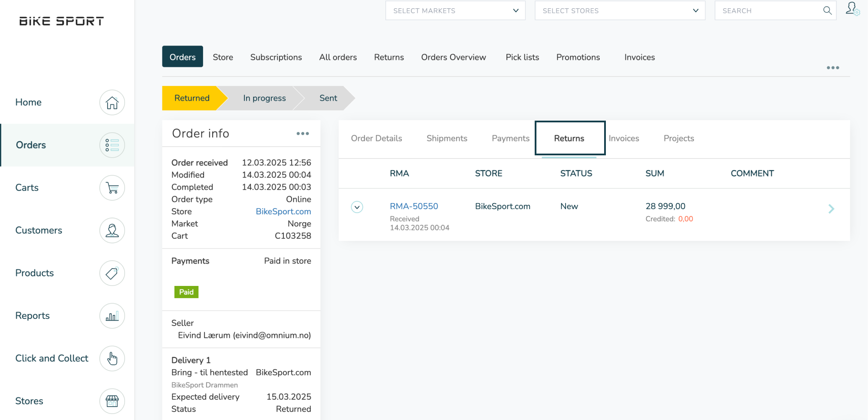The width and height of the screenshot is (868, 420).
Task: Open the three-dot menu below top tabs
Action: [x=833, y=68]
